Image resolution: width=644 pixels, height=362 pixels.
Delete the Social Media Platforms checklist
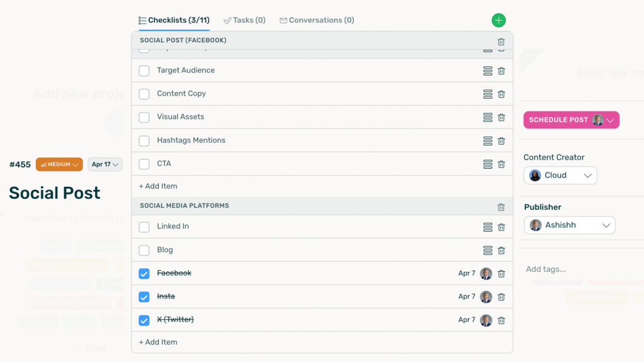501,207
